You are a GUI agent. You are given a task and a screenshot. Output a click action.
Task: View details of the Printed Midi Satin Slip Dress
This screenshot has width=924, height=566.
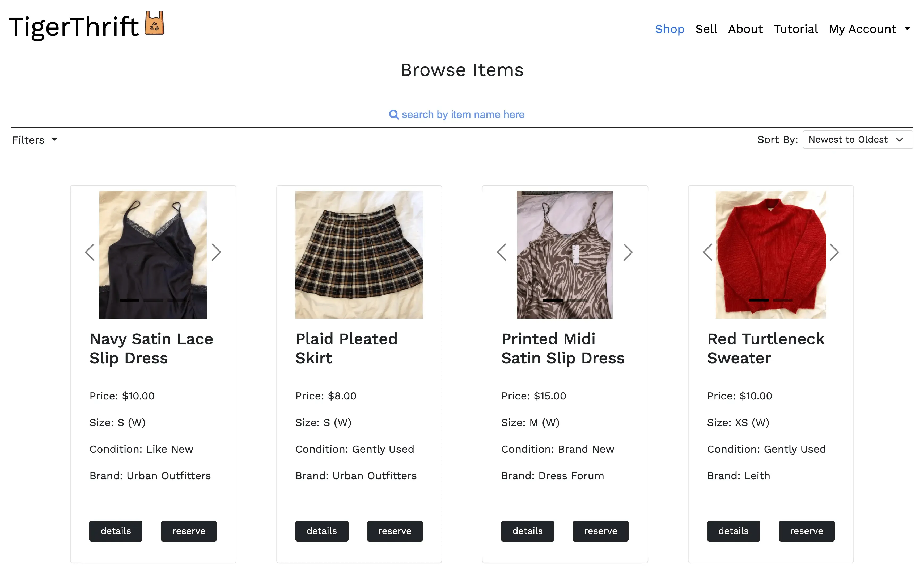point(527,531)
